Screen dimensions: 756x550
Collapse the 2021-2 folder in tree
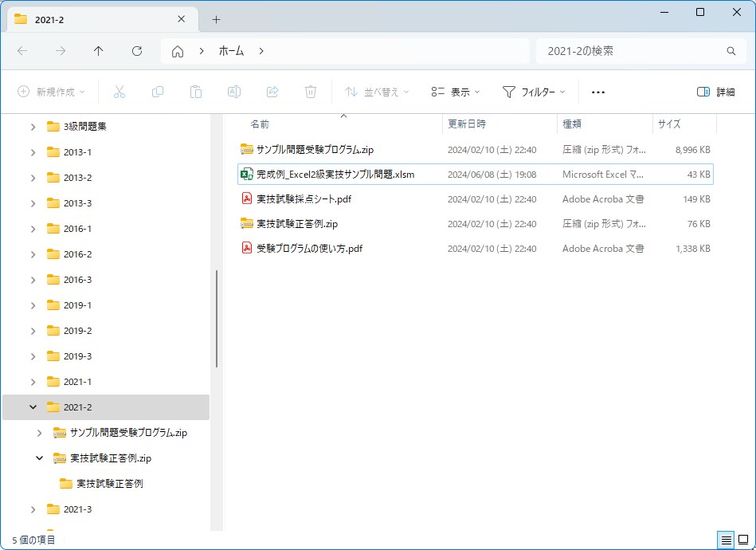[33, 407]
